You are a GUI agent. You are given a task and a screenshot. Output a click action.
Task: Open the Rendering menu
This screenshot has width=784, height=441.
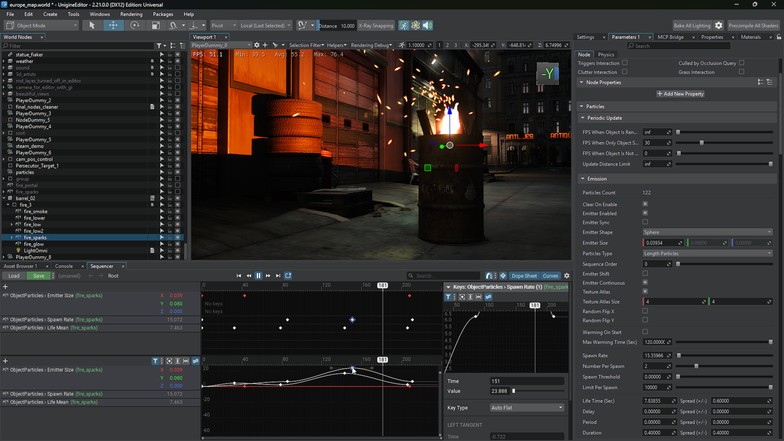coord(132,14)
